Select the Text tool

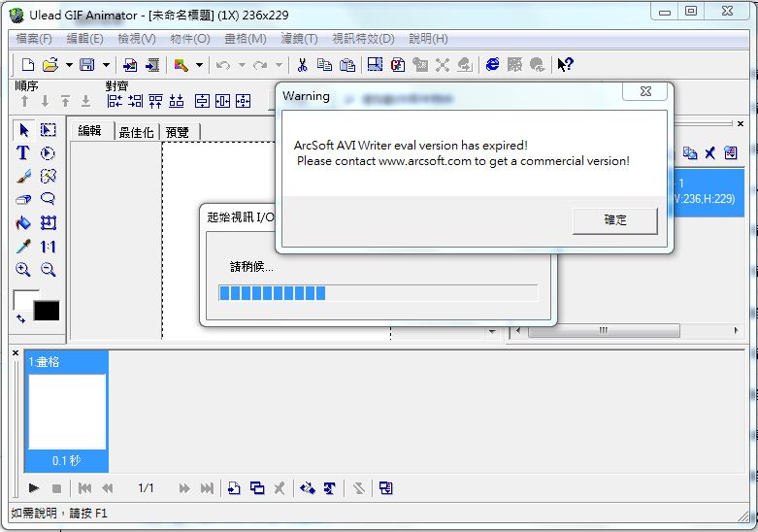22,152
